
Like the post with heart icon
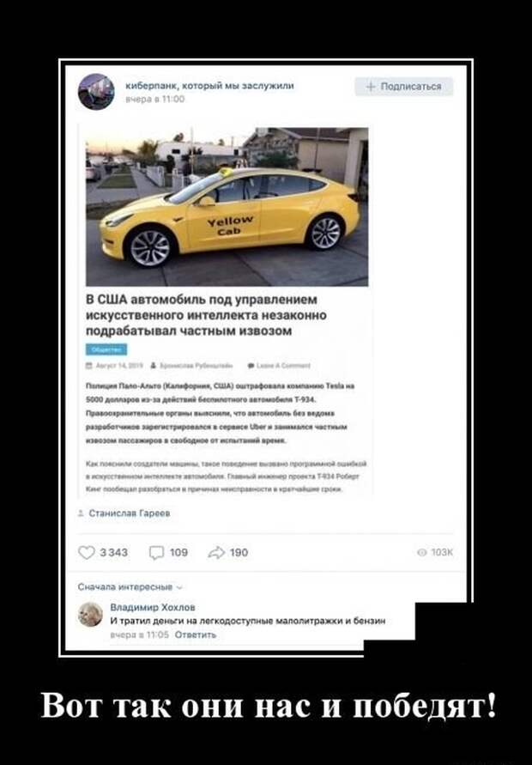(87, 552)
